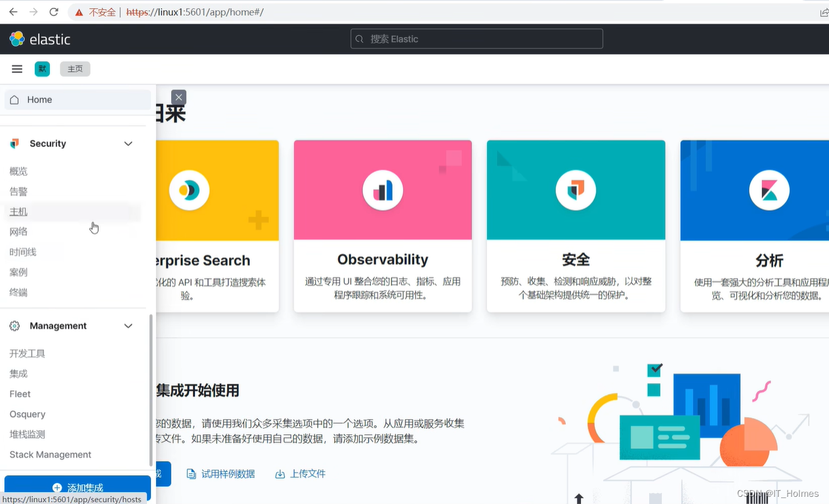
Task: Click the Security shield icon
Action: pos(14,144)
